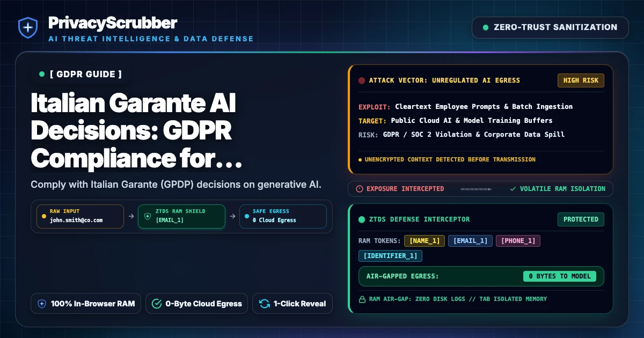Click the [NAME_1] token chip

click(x=425, y=241)
